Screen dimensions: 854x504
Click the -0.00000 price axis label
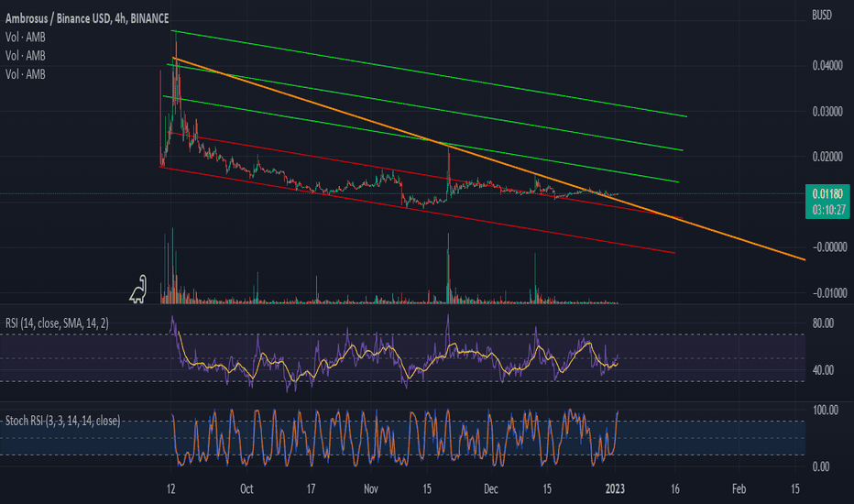829,247
